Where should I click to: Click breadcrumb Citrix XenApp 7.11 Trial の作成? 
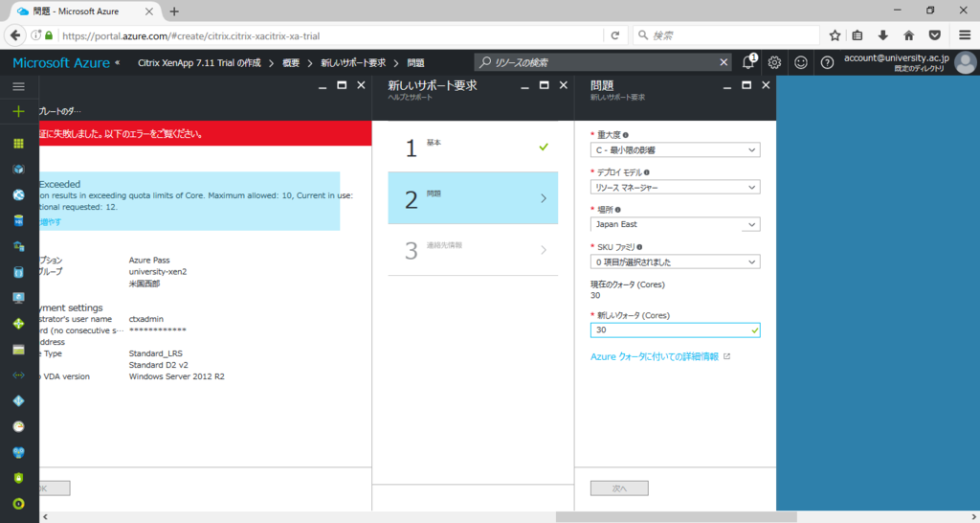pyautogui.click(x=199, y=62)
